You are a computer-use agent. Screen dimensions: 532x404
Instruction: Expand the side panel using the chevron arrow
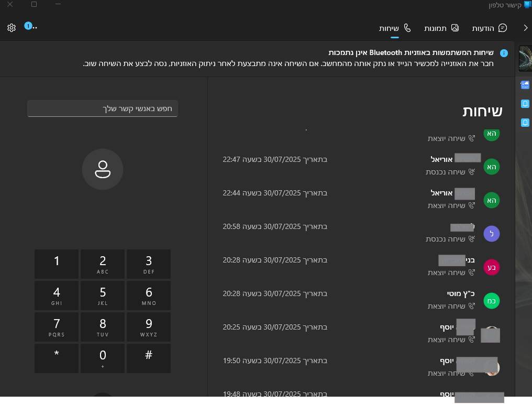point(525,28)
